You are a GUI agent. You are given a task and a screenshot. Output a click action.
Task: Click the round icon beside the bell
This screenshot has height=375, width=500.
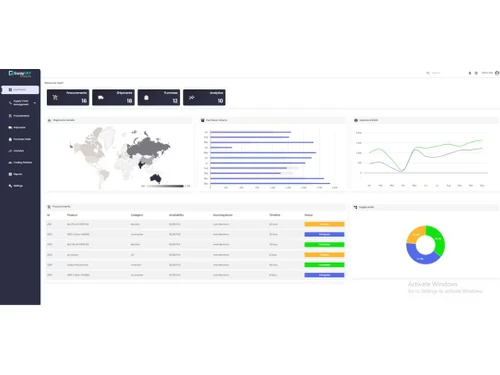476,73
